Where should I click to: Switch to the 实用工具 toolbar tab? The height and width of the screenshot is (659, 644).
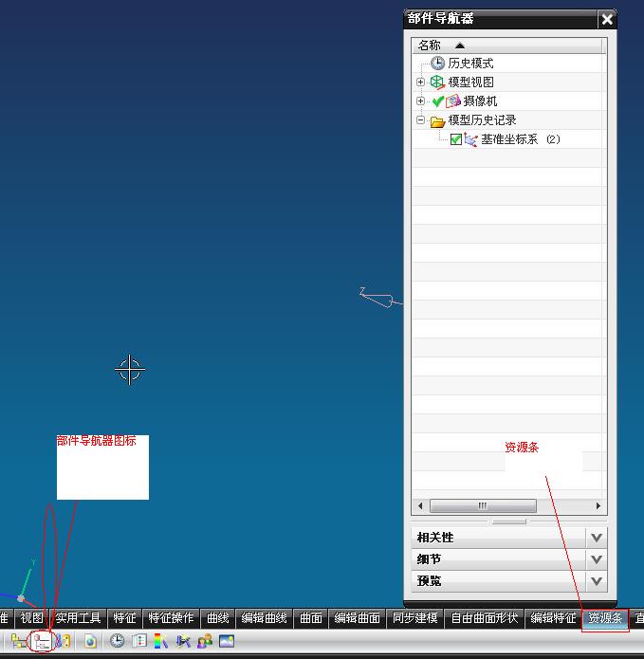[78, 618]
